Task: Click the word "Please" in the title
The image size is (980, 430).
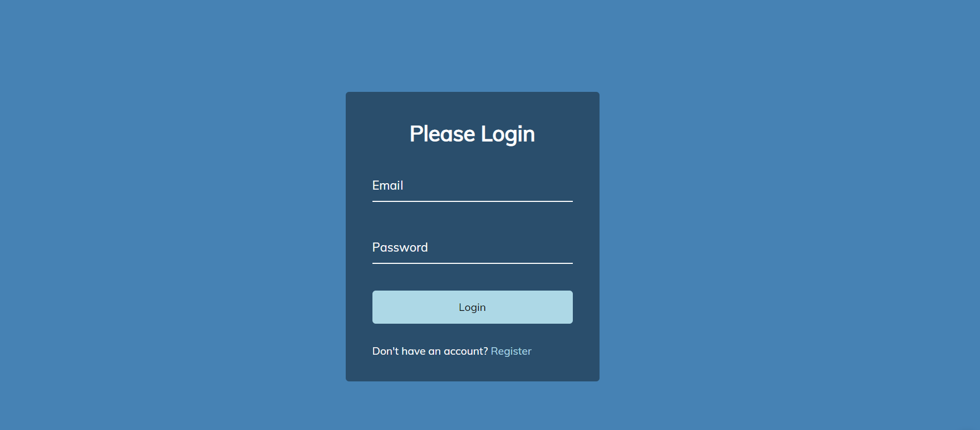Action: pyautogui.click(x=442, y=134)
